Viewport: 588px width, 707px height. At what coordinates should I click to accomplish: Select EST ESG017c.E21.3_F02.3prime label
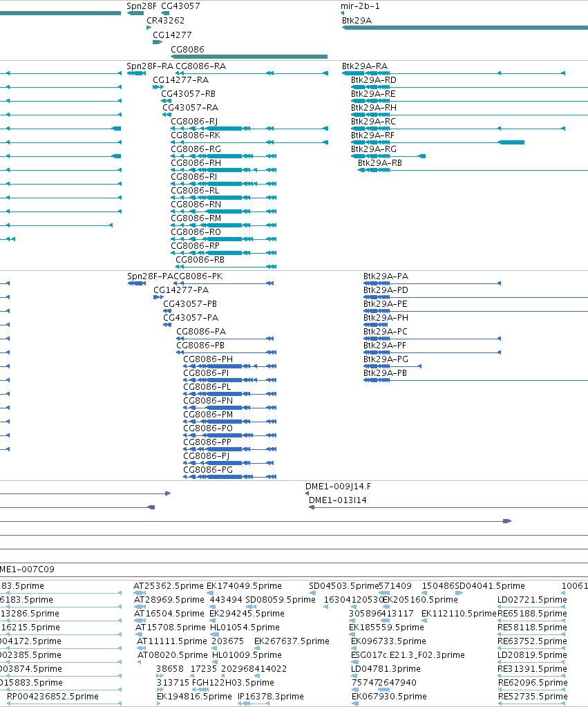(408, 654)
